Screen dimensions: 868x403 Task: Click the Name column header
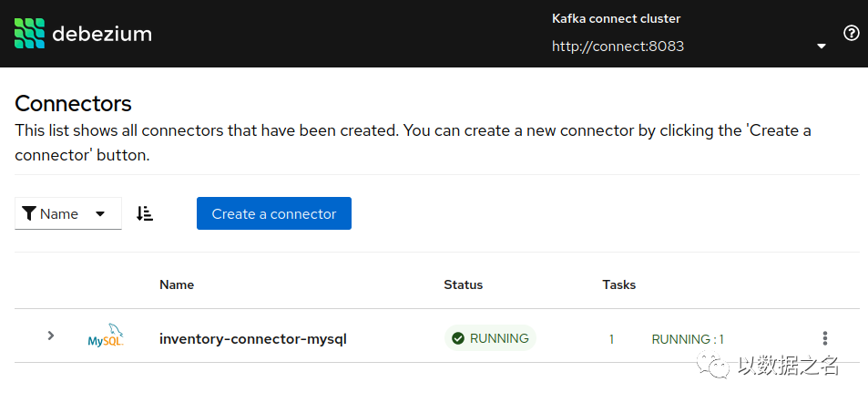tap(177, 284)
